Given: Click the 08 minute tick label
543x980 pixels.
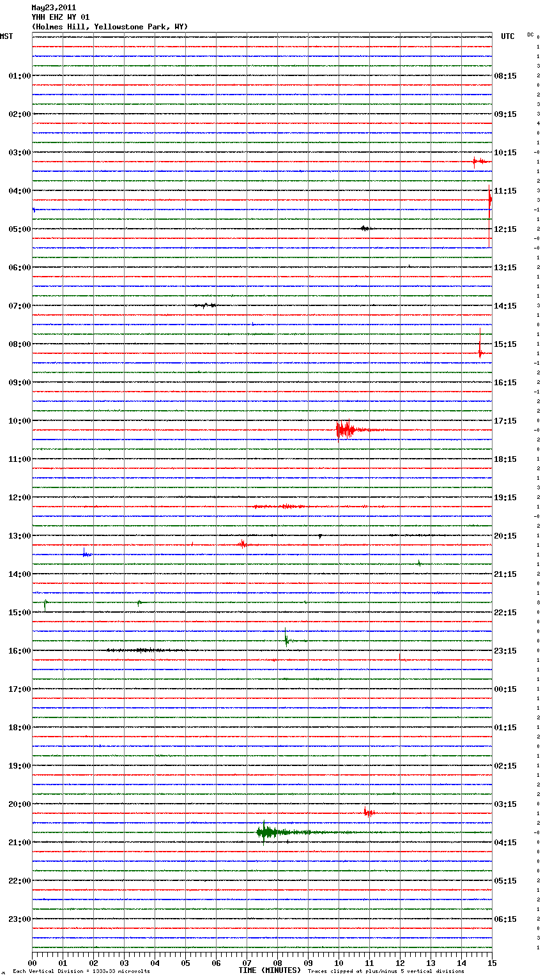Looking at the screenshot, I should [277, 963].
